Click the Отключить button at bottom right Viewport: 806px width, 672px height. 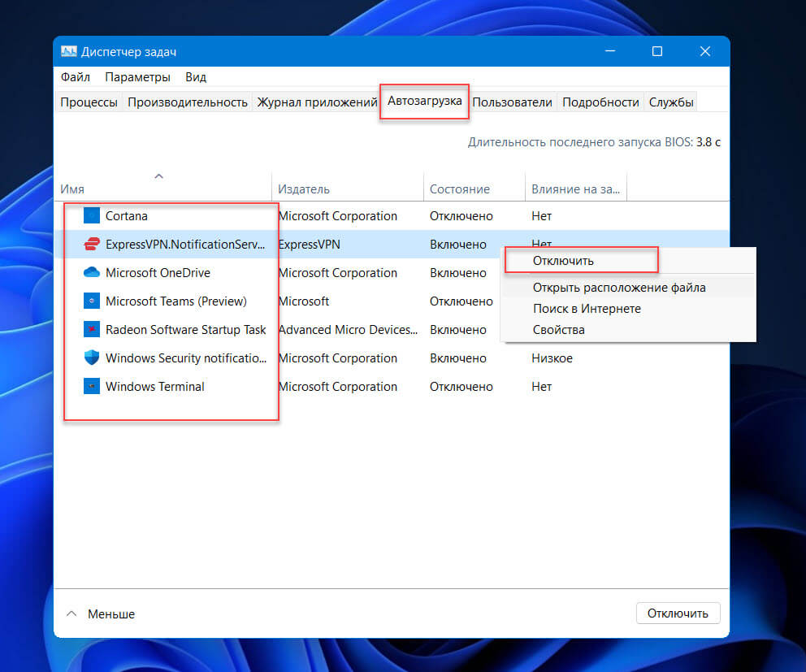pyautogui.click(x=678, y=613)
